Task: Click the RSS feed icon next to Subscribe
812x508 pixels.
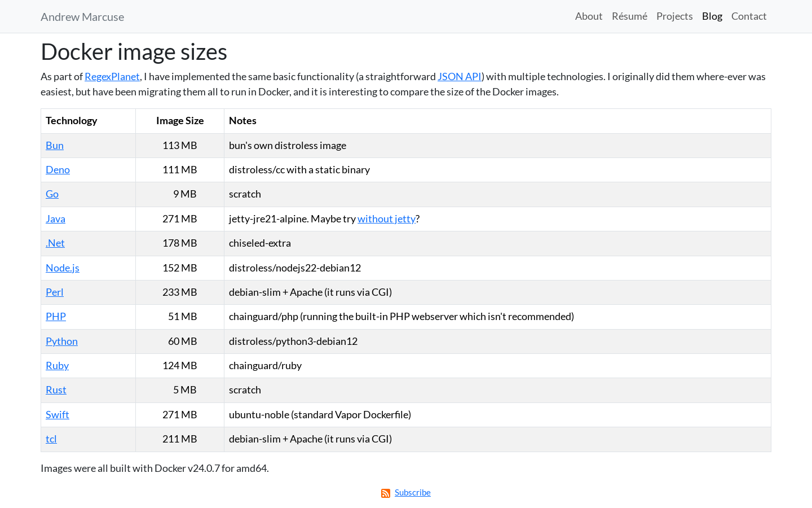Action: pos(386,493)
